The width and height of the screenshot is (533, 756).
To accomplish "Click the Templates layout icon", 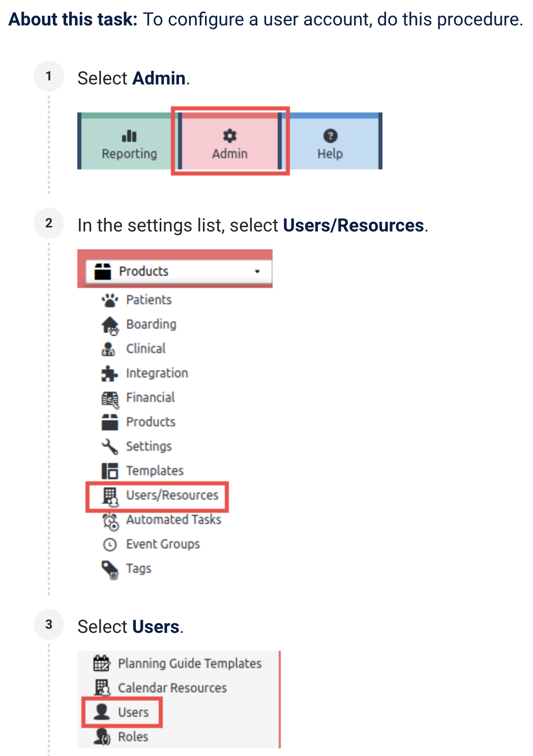I will point(109,471).
